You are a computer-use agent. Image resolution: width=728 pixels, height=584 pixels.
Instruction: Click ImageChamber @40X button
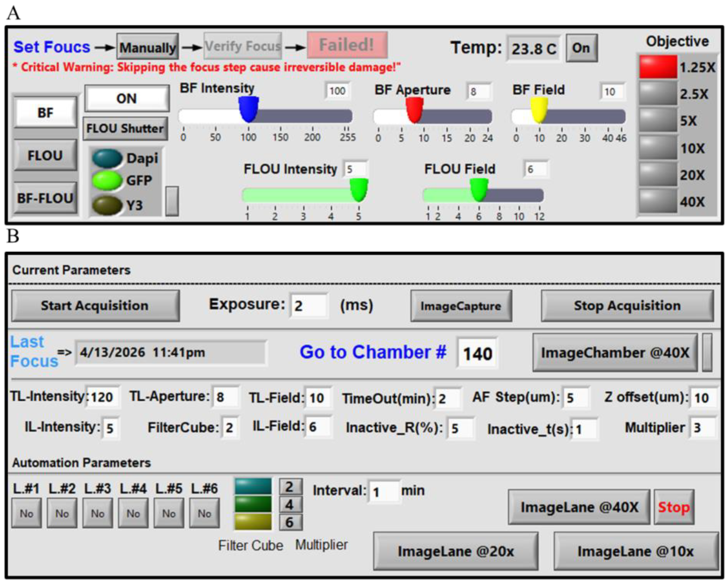click(x=615, y=353)
